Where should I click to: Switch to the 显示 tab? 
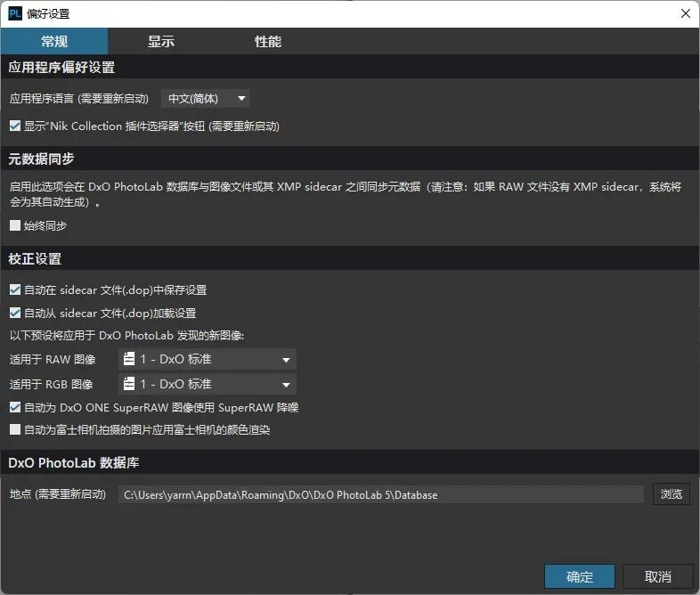click(161, 41)
